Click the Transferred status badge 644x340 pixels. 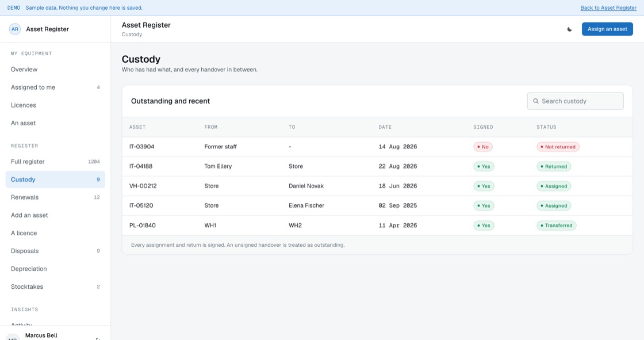556,226
